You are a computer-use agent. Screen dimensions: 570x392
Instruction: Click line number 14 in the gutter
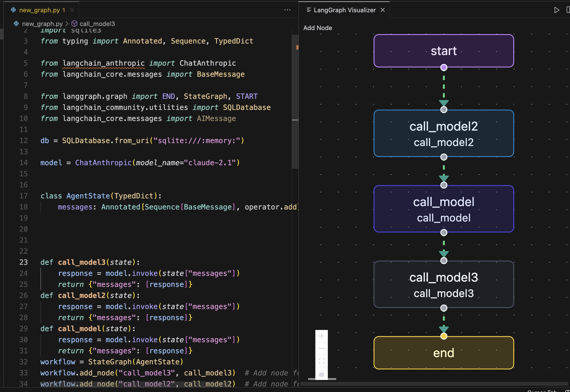click(24, 163)
